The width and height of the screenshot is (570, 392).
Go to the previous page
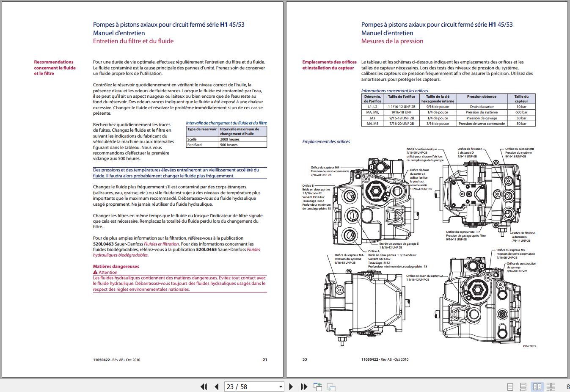click(217, 386)
